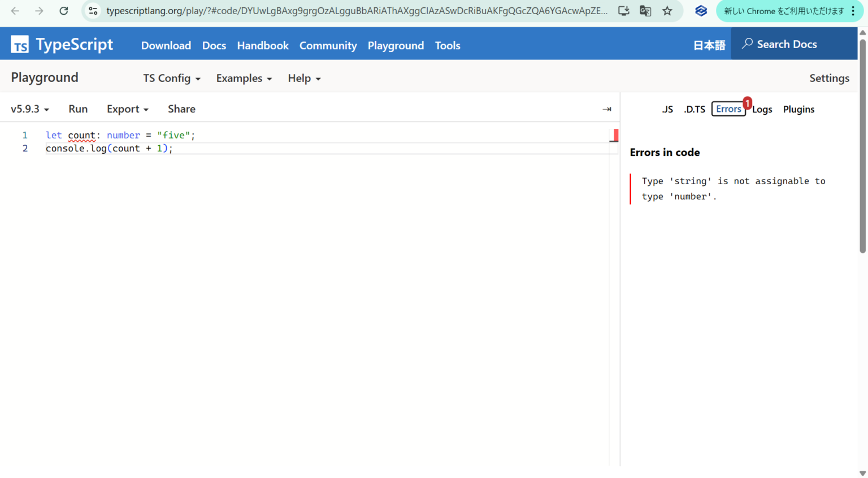Open the Export dropdown menu
Image resolution: width=868 pixels, height=478 pixels.
click(127, 108)
